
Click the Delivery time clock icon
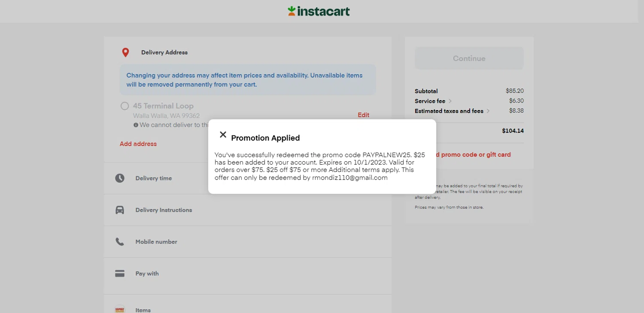[120, 178]
